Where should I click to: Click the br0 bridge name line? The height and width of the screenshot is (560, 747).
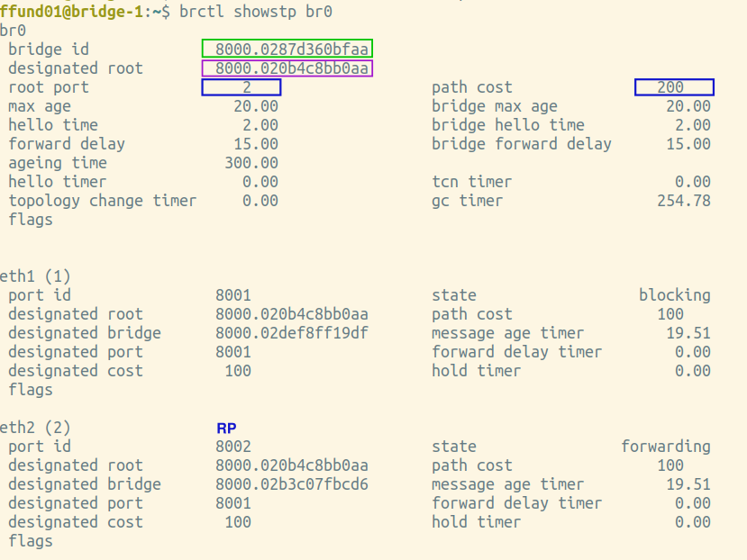[13, 31]
